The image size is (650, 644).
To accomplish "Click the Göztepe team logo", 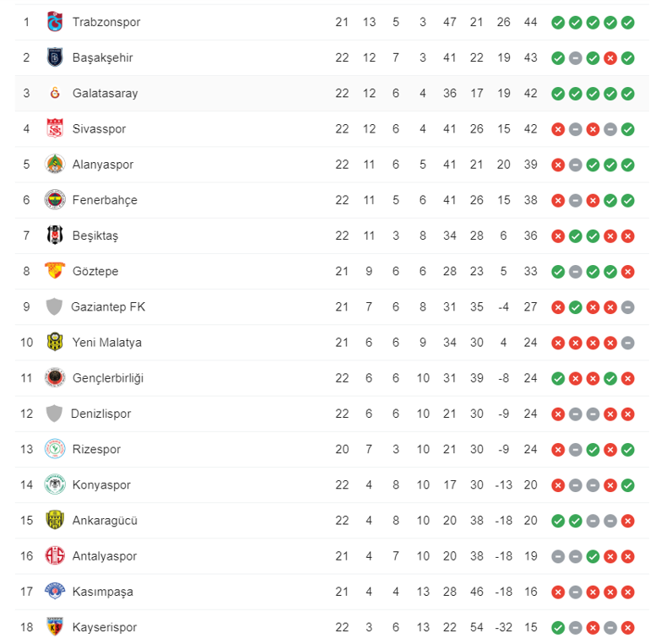I will click(55, 271).
